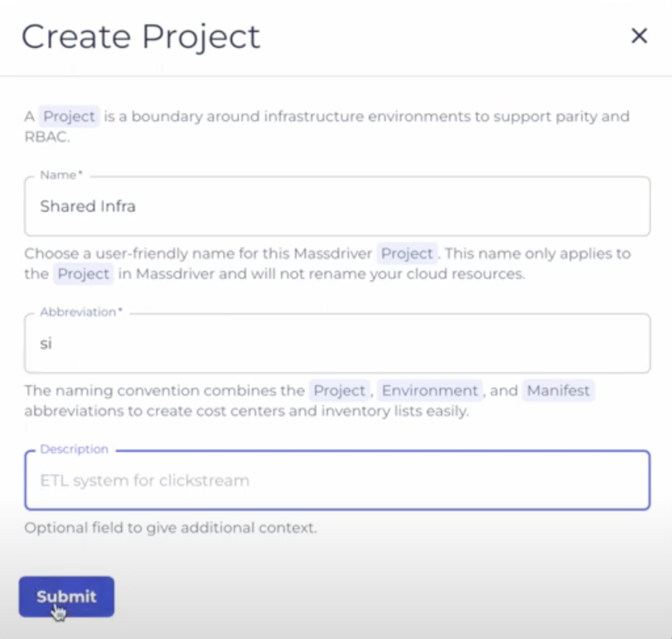Viewport: 672px width, 639px height.
Task: Click the Manifest chip label
Action: point(558,390)
